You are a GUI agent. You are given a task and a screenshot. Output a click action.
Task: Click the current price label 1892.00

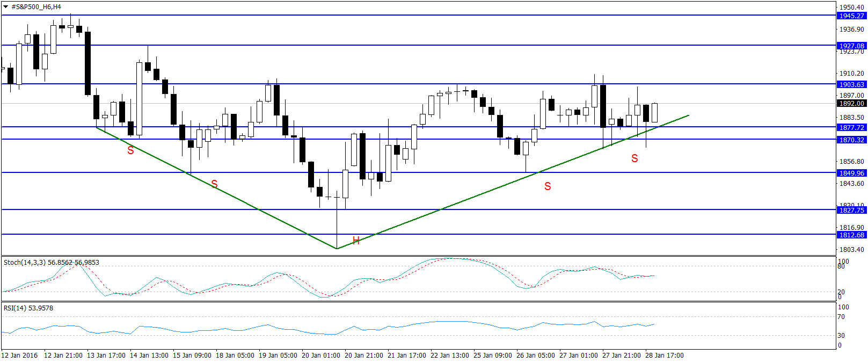point(852,103)
